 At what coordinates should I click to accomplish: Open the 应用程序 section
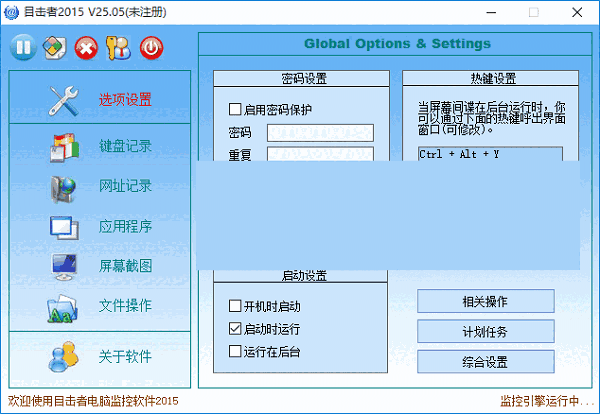tap(125, 226)
